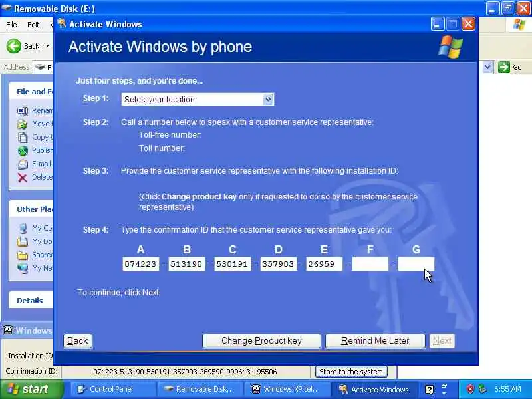Click the Publish to Web globe icon
Screen dimensions: 532x399
(x=23, y=151)
